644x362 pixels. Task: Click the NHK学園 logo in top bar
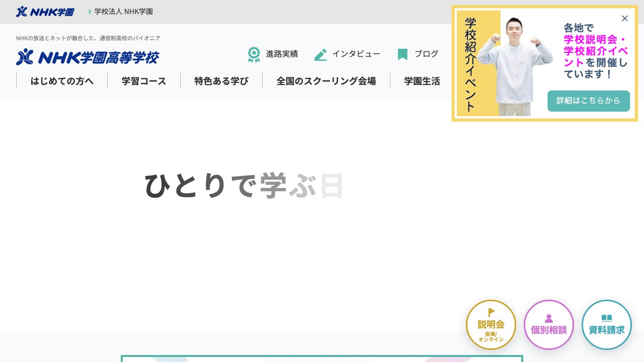[x=45, y=12]
